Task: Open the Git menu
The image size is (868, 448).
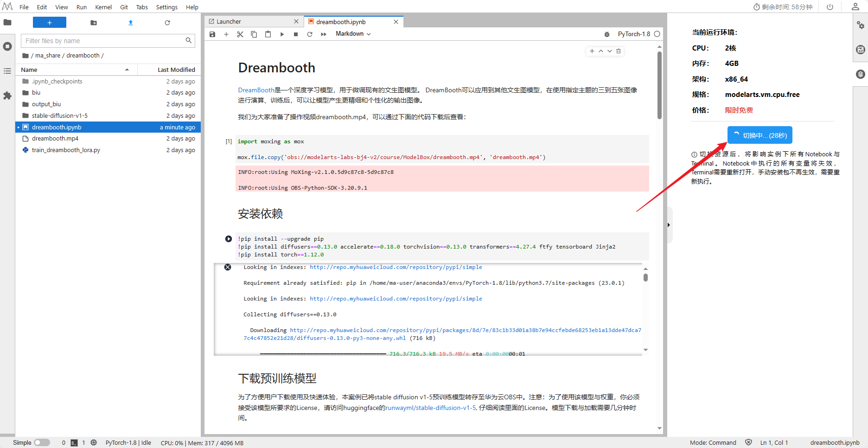Action: point(124,7)
